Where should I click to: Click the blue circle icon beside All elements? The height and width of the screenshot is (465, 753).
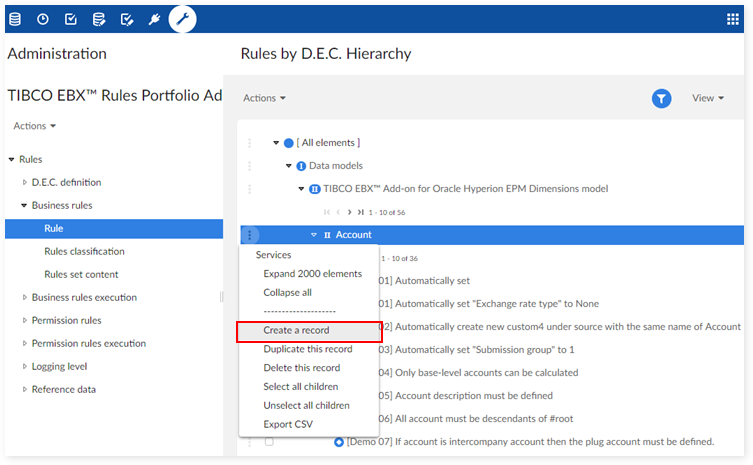pyautogui.click(x=289, y=143)
